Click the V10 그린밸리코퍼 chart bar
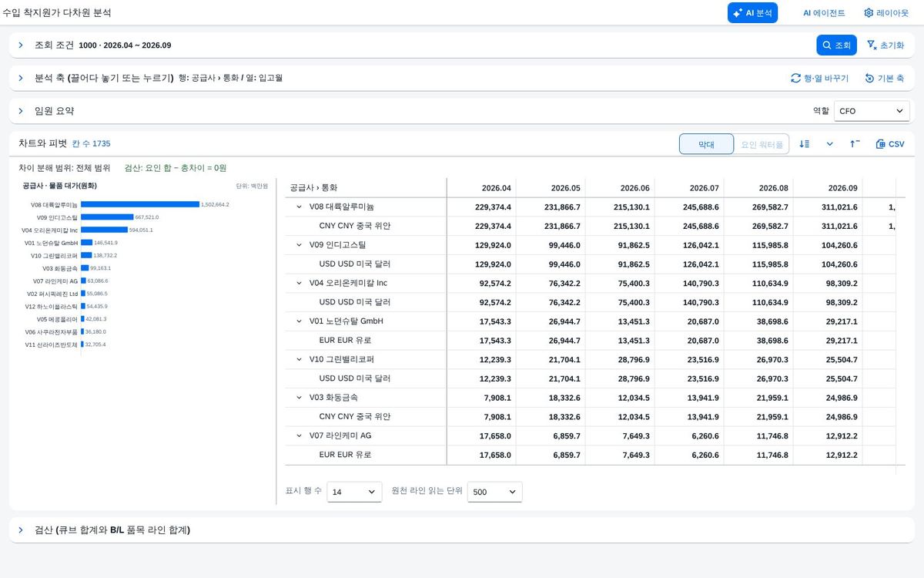The height and width of the screenshot is (578, 924). click(x=86, y=255)
